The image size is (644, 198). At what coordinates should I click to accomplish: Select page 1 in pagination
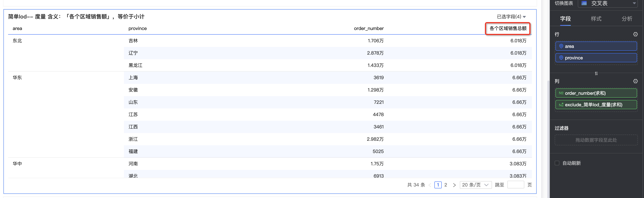click(x=438, y=185)
